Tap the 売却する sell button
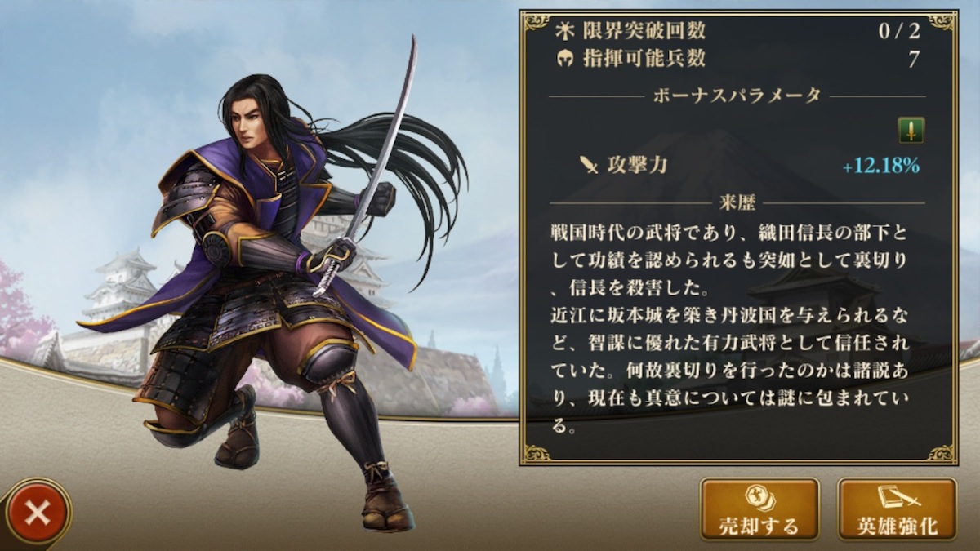 tap(759, 509)
